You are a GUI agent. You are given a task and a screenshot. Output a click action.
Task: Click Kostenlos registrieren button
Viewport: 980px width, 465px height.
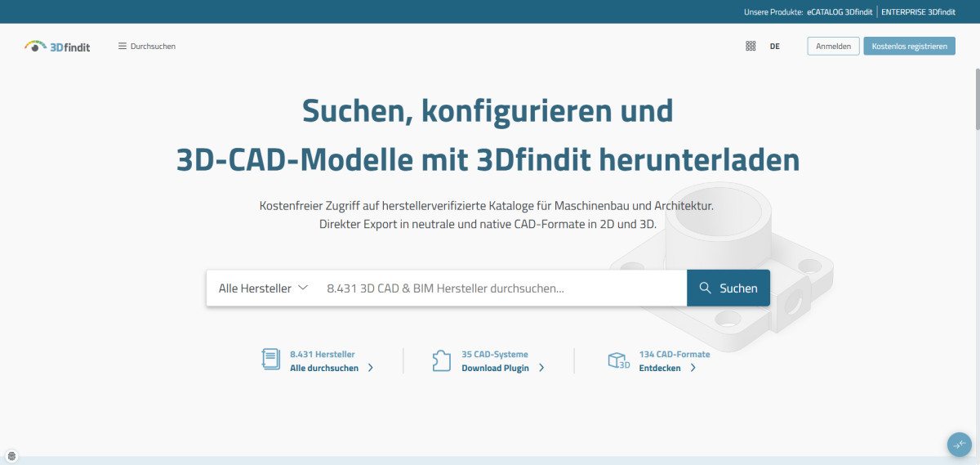909,47
